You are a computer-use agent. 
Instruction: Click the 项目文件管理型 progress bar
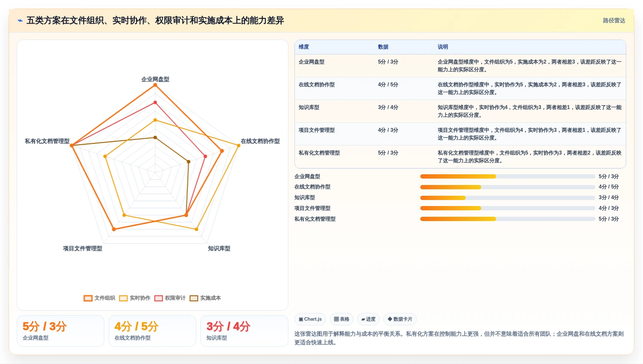508,208
